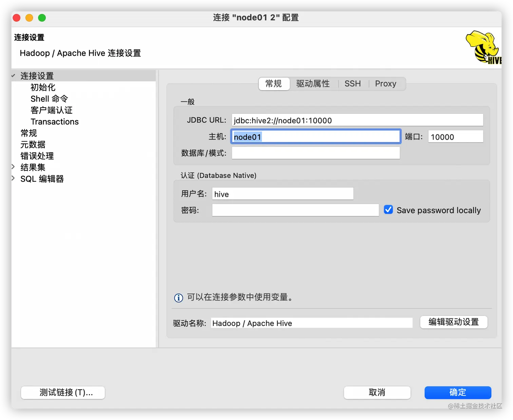Click the 可以在连接参数中使用变量 hint text
513x420 pixels.
pos(240,297)
